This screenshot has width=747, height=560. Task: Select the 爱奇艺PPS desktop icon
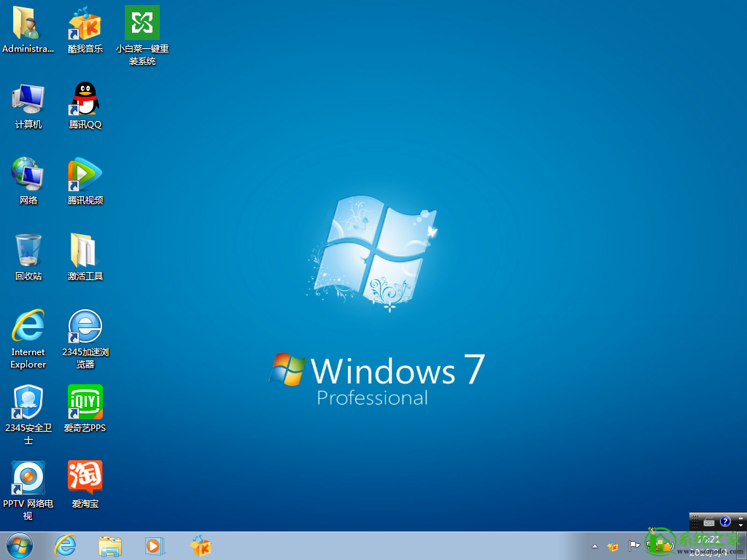(x=85, y=403)
